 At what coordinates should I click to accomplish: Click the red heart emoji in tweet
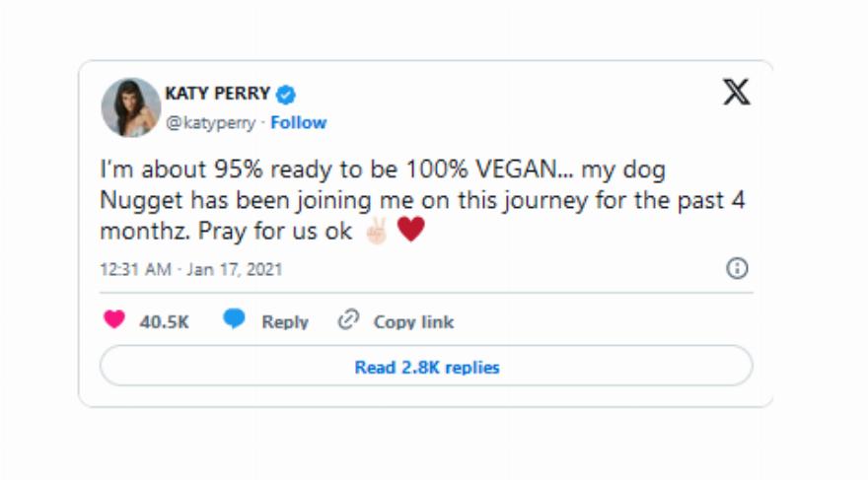(410, 231)
